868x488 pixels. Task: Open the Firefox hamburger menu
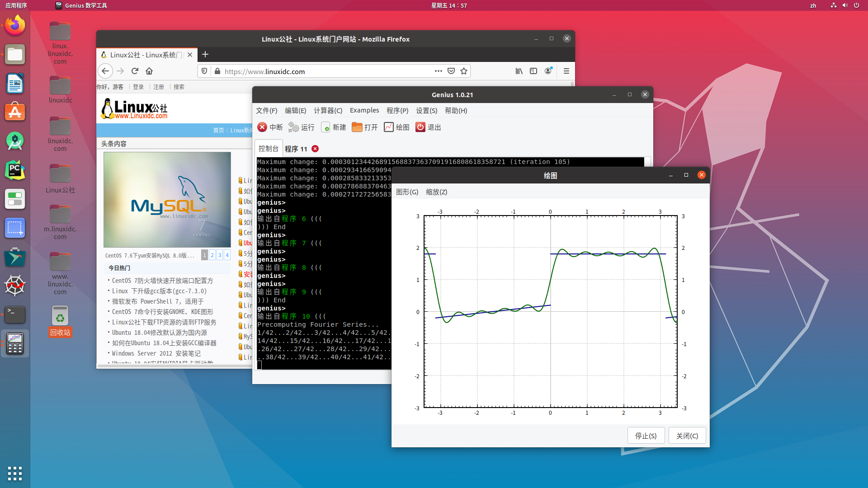566,71
